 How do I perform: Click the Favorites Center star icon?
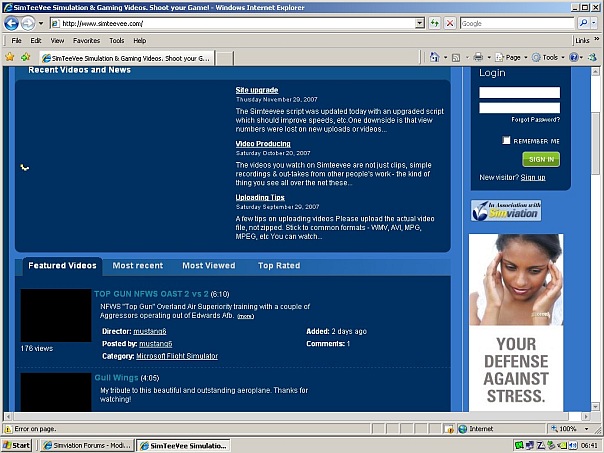[10, 57]
